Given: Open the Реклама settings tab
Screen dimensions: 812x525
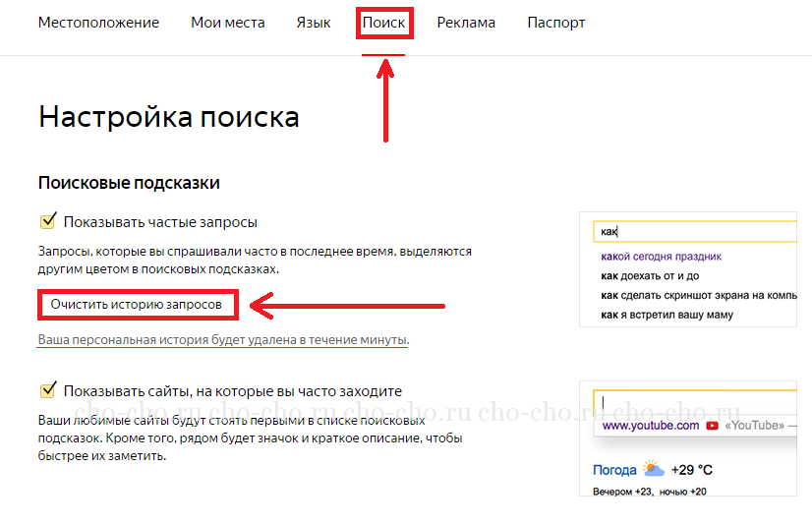Looking at the screenshot, I should click(466, 23).
